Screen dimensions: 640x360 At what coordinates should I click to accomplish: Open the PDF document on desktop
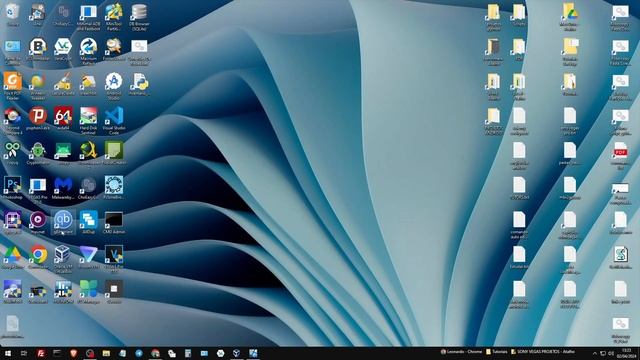[620, 156]
